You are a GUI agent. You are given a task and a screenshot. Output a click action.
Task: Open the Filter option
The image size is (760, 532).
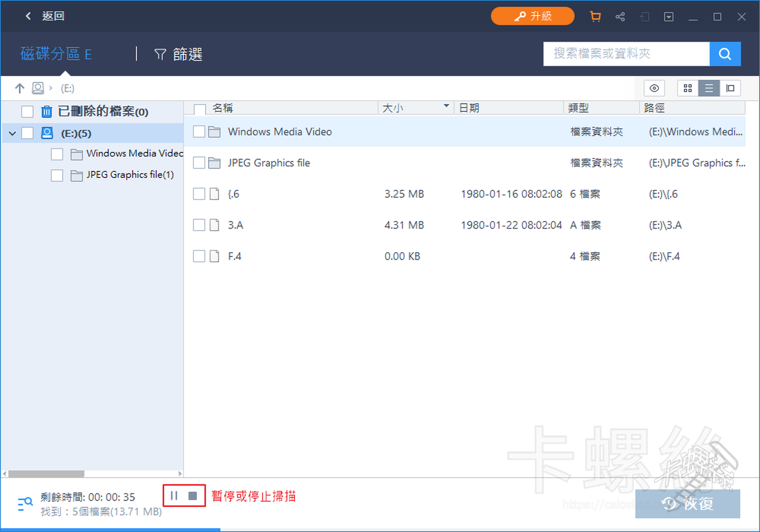pos(178,54)
